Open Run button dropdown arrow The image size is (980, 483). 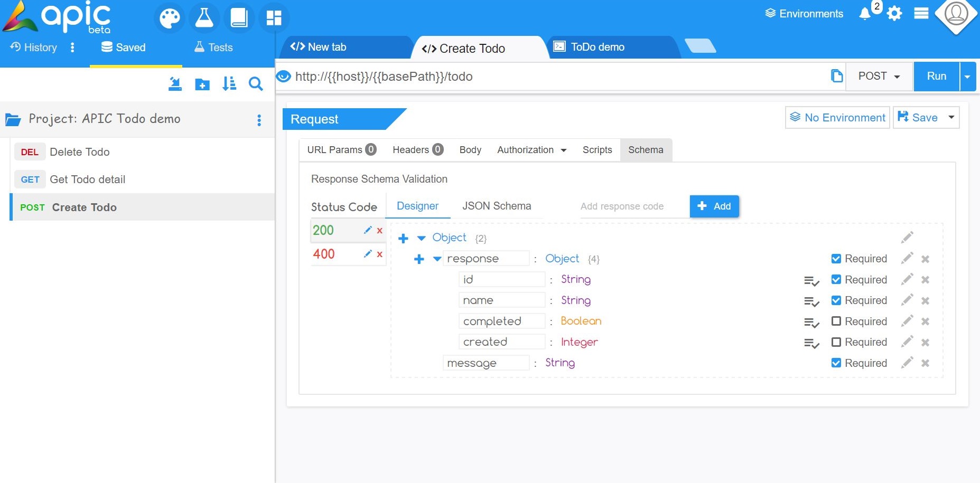click(x=967, y=77)
